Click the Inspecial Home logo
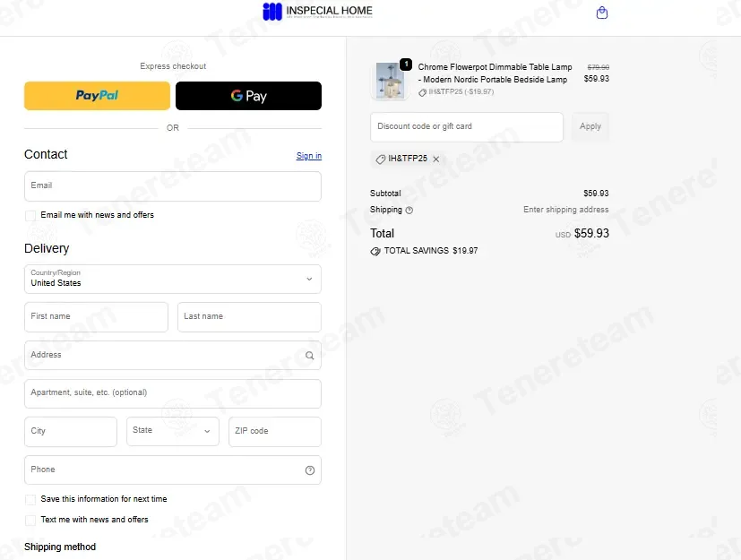 click(x=317, y=12)
